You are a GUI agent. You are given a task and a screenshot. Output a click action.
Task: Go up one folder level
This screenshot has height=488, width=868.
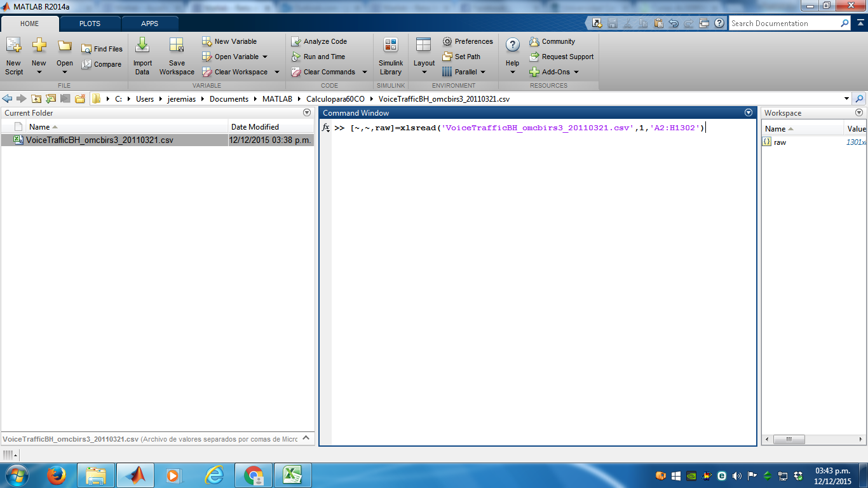click(x=36, y=99)
